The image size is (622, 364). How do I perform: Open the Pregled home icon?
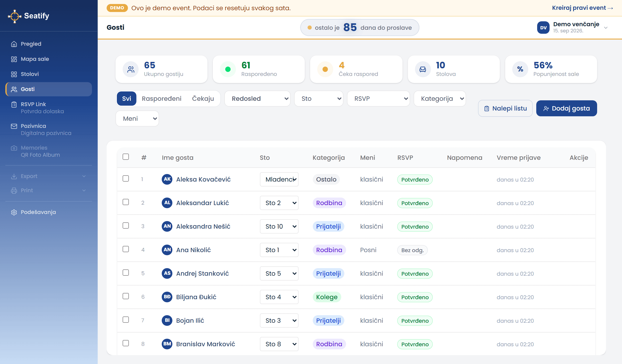[x=14, y=44]
